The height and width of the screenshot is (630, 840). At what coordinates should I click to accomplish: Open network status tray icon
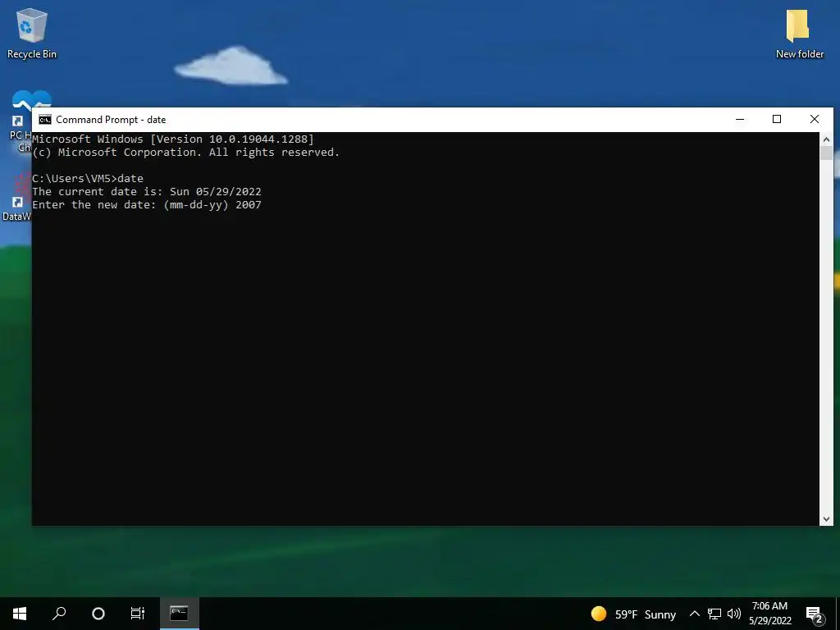[x=714, y=614]
